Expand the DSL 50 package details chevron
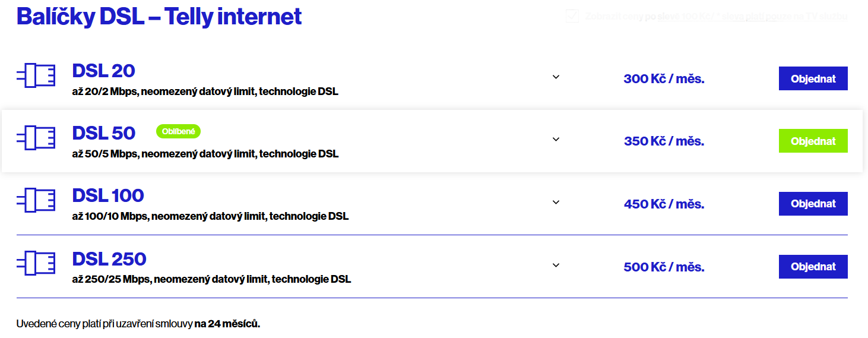 click(556, 139)
